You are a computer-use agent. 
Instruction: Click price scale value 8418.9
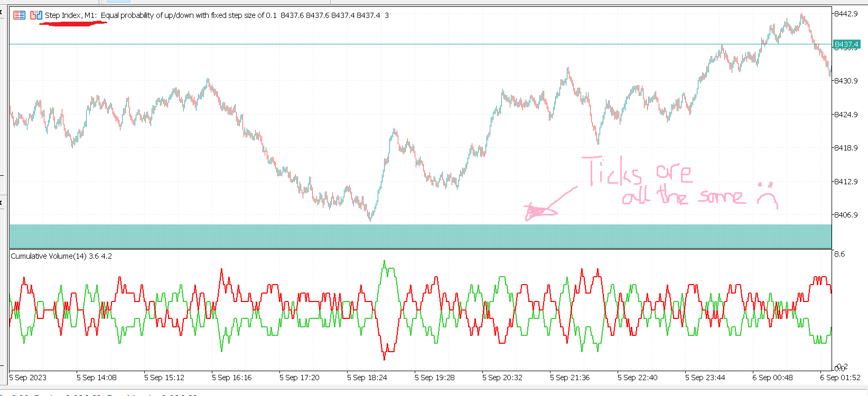[x=846, y=148]
